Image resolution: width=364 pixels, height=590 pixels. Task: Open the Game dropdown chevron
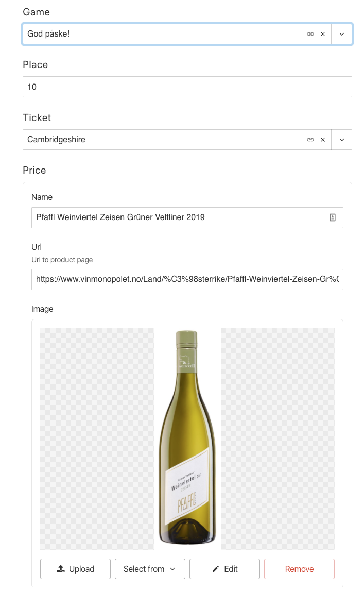click(341, 33)
